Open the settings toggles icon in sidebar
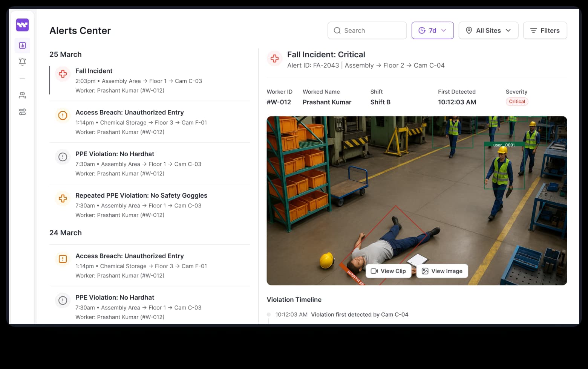This screenshot has width=588, height=369. point(22,112)
